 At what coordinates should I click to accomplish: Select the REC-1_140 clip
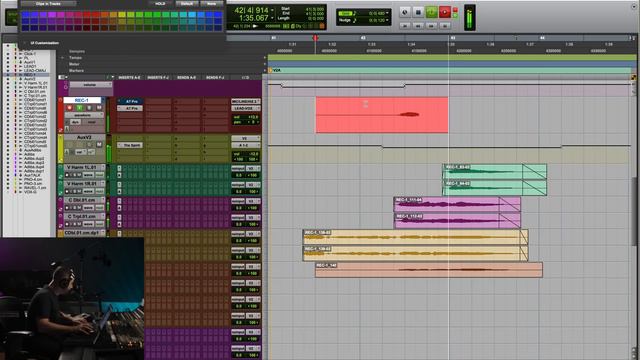429,270
